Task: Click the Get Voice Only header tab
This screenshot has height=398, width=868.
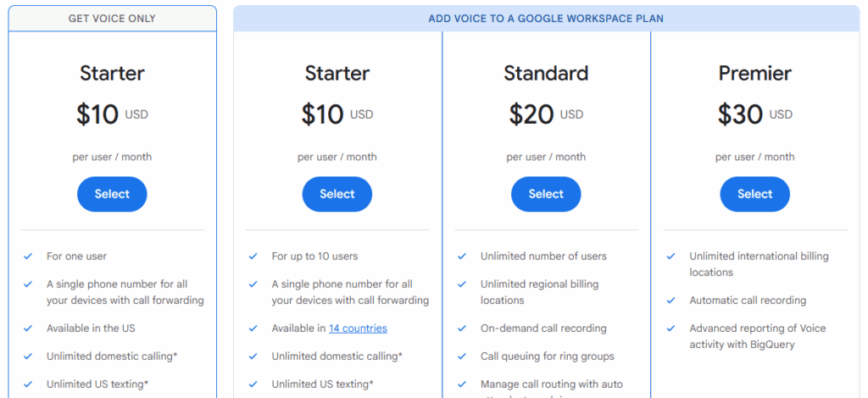Action: pos(112,19)
